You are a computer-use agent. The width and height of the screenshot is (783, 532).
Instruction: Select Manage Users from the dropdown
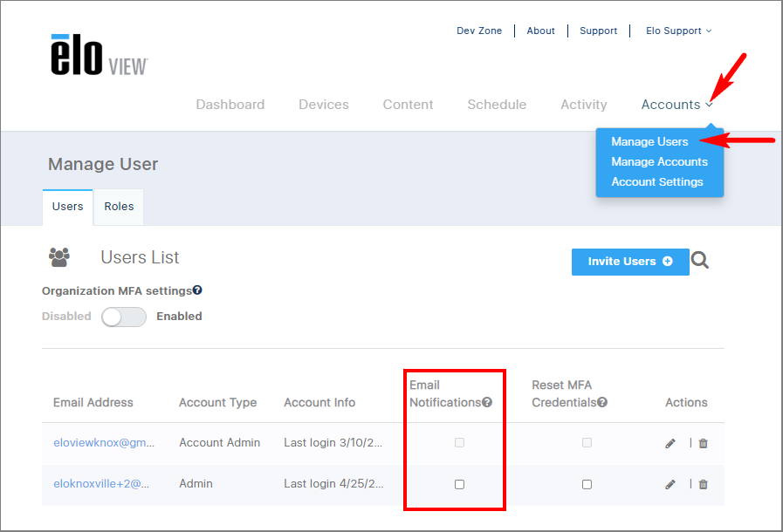(x=649, y=142)
